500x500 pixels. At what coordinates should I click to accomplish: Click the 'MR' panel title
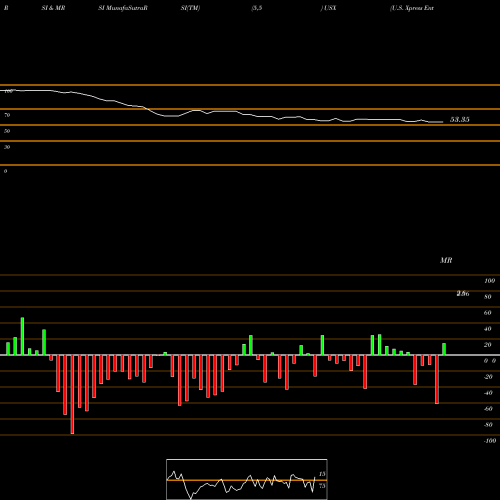click(446, 260)
